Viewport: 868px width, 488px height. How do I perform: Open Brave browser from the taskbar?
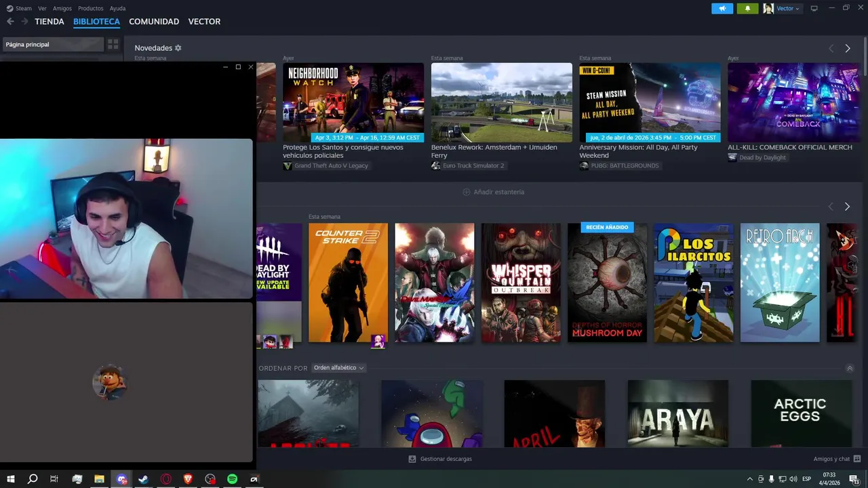click(x=188, y=479)
